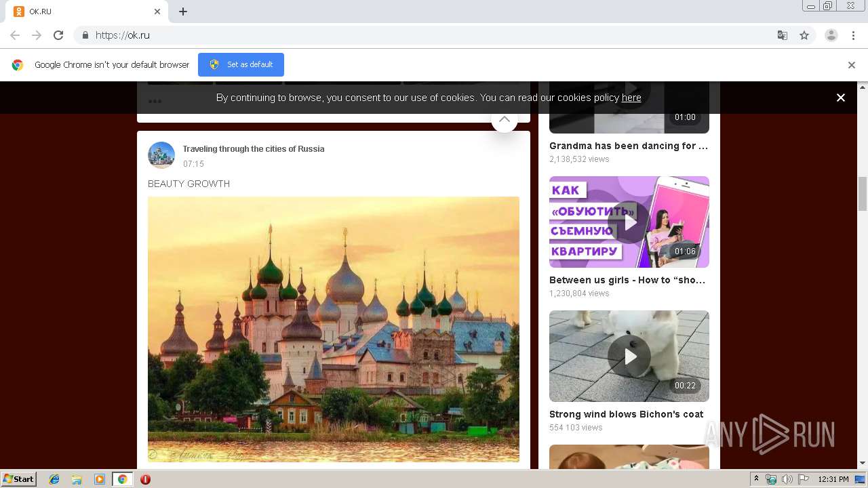Reload the ok.ru page
Viewport: 868px width, 488px height.
[x=58, y=35]
